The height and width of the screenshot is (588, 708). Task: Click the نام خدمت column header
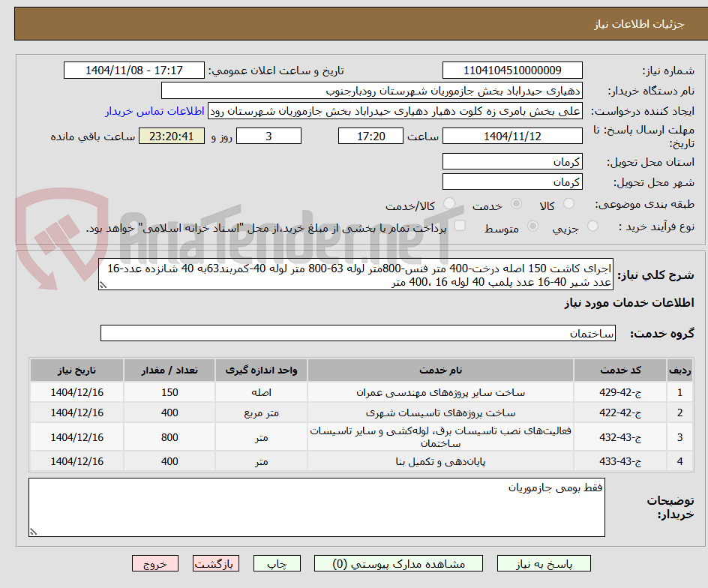tap(440, 370)
